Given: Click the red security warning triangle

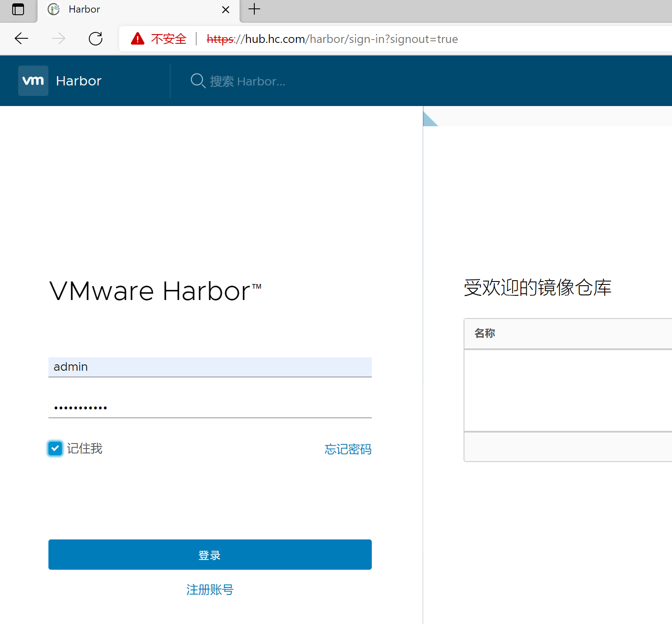Looking at the screenshot, I should [137, 39].
